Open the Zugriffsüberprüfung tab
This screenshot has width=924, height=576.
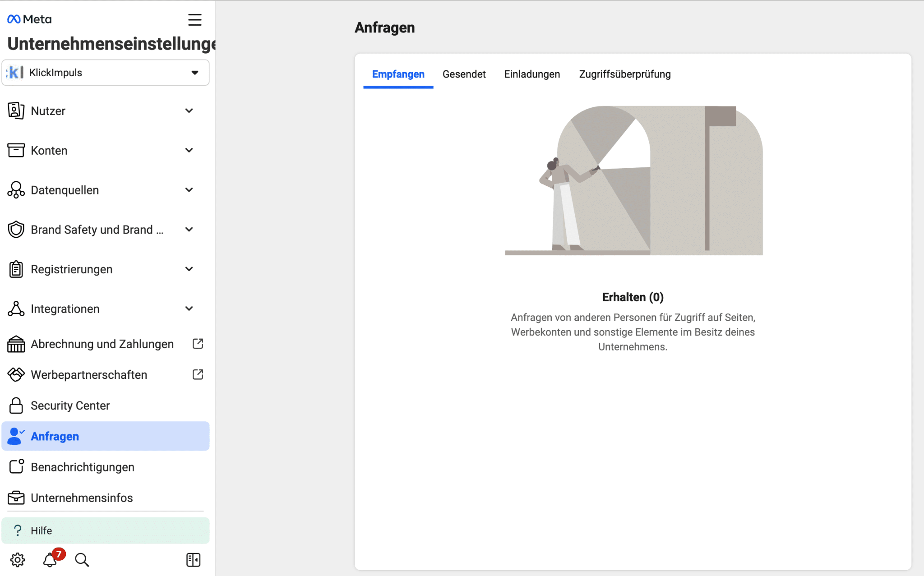pos(625,74)
